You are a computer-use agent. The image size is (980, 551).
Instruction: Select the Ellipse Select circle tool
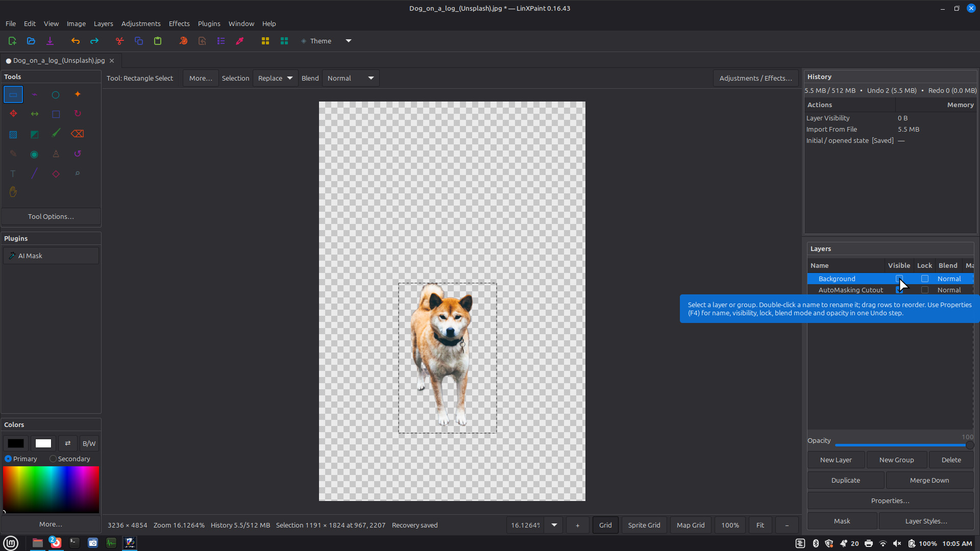56,94
